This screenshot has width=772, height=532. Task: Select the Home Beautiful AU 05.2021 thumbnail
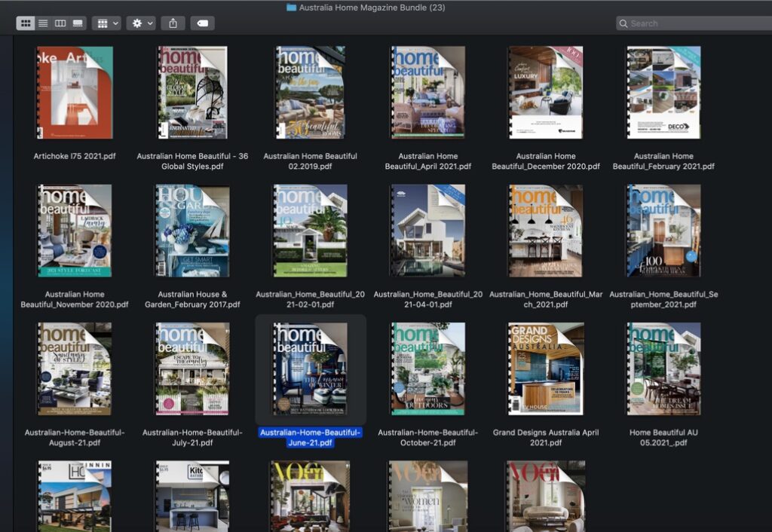coord(663,368)
